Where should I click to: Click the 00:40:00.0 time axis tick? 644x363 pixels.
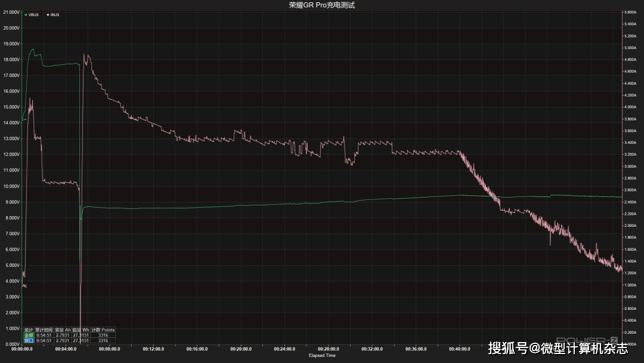click(460, 349)
